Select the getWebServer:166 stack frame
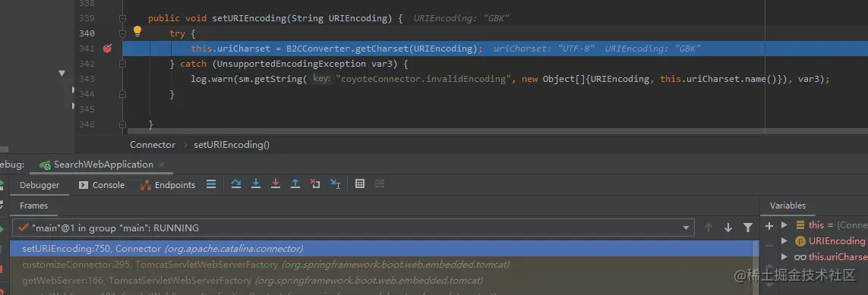 point(382,281)
